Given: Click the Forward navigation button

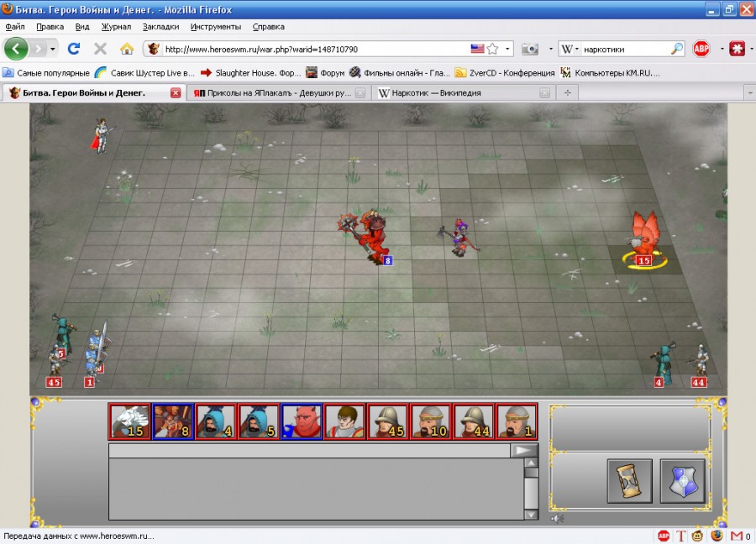Looking at the screenshot, I should (38, 49).
